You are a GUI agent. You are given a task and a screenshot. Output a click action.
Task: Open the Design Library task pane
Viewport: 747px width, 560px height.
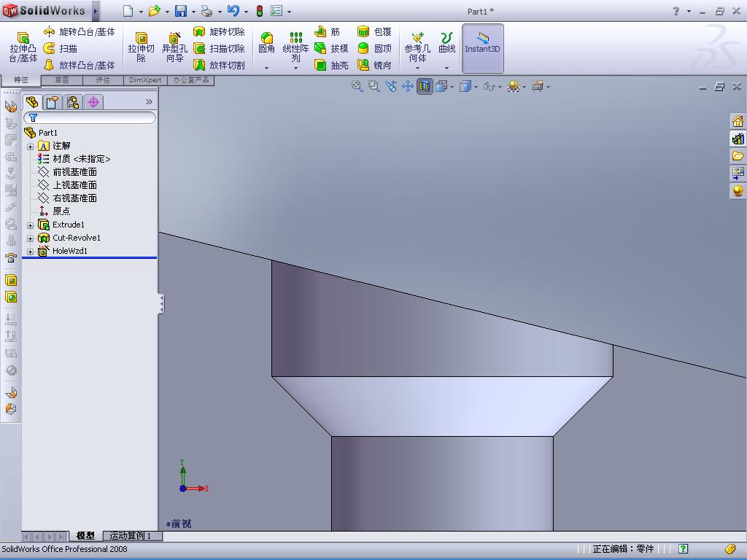point(738,139)
